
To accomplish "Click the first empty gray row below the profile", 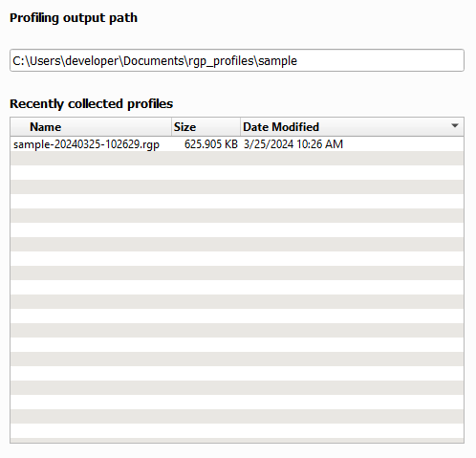I will click(237, 159).
